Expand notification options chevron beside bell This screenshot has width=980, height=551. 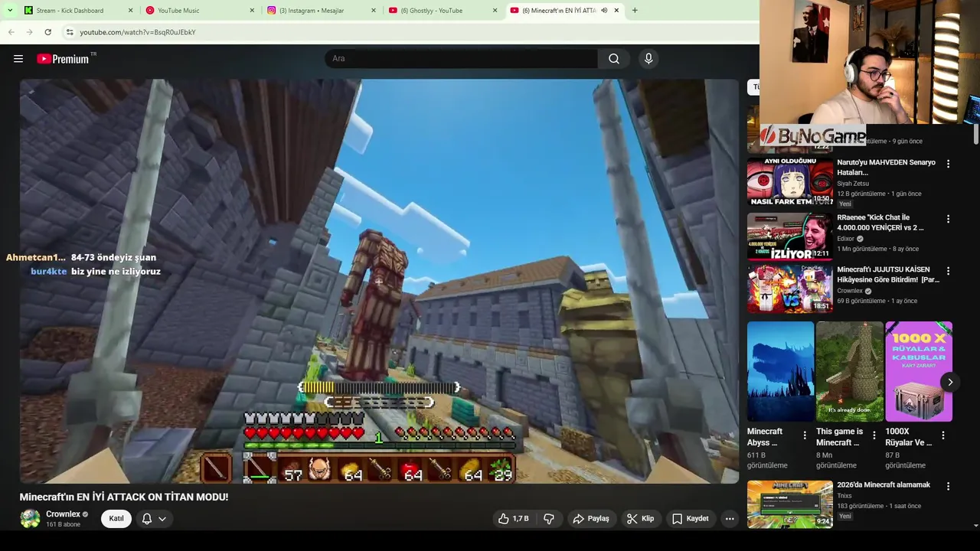pos(162,519)
